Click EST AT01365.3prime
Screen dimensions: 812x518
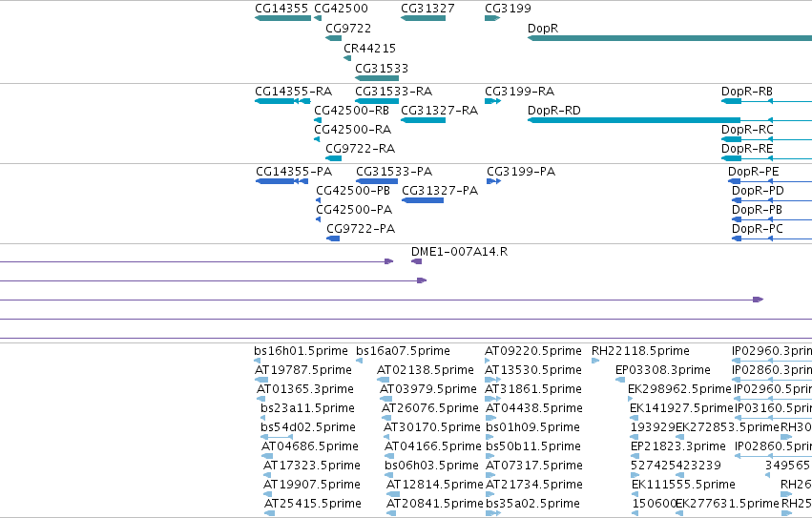click(x=261, y=399)
